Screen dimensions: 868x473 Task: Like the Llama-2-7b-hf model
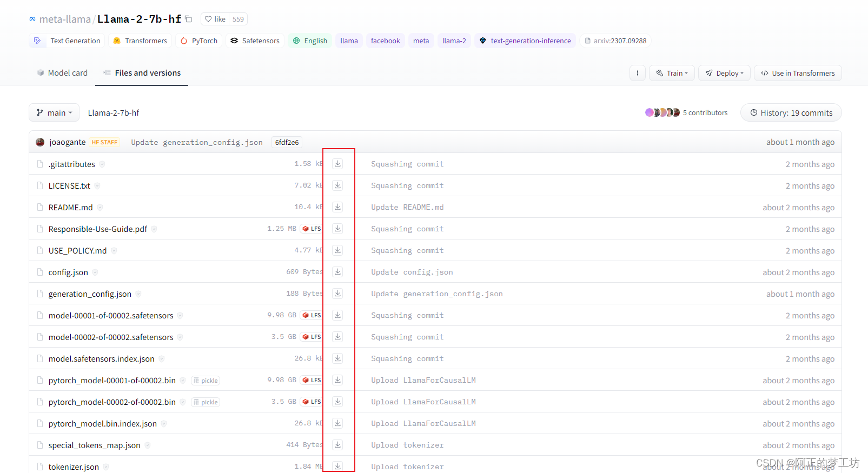coord(215,19)
